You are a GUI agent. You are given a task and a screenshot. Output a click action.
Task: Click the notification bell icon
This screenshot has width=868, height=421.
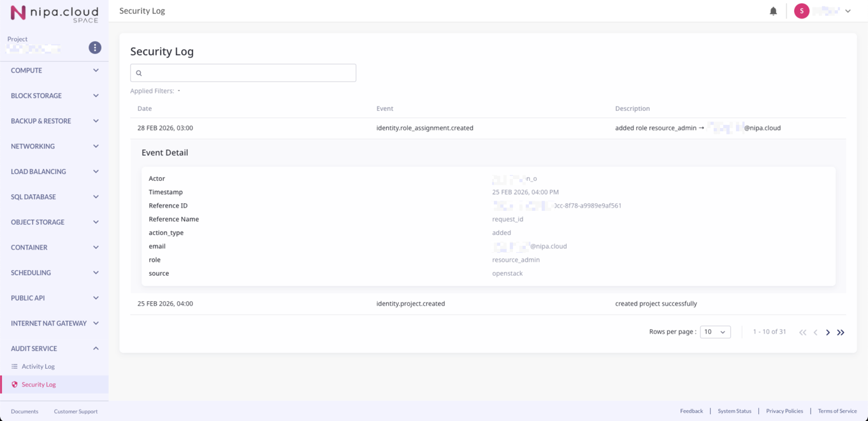click(x=773, y=11)
